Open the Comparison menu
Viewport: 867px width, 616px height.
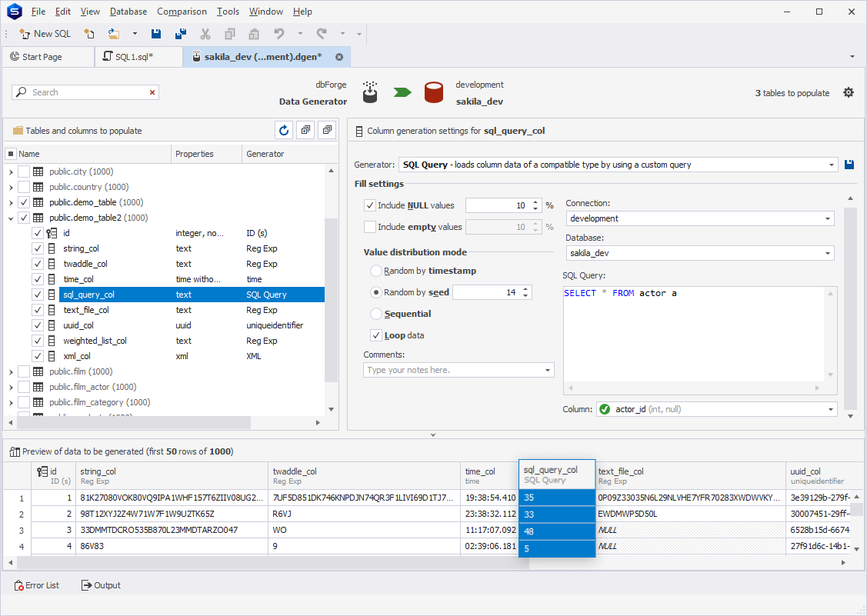tap(182, 11)
